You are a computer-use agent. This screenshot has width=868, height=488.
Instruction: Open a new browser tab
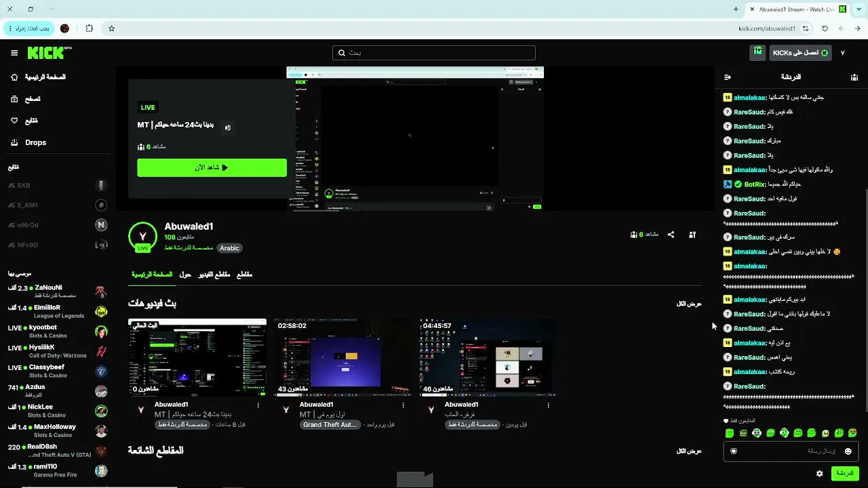[736, 9]
